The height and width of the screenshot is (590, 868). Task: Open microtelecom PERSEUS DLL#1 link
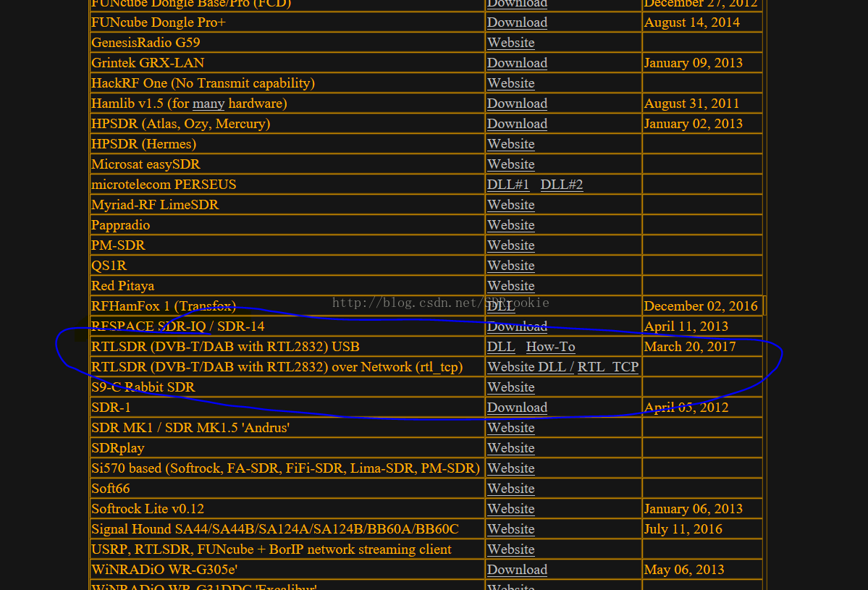pyautogui.click(x=508, y=185)
